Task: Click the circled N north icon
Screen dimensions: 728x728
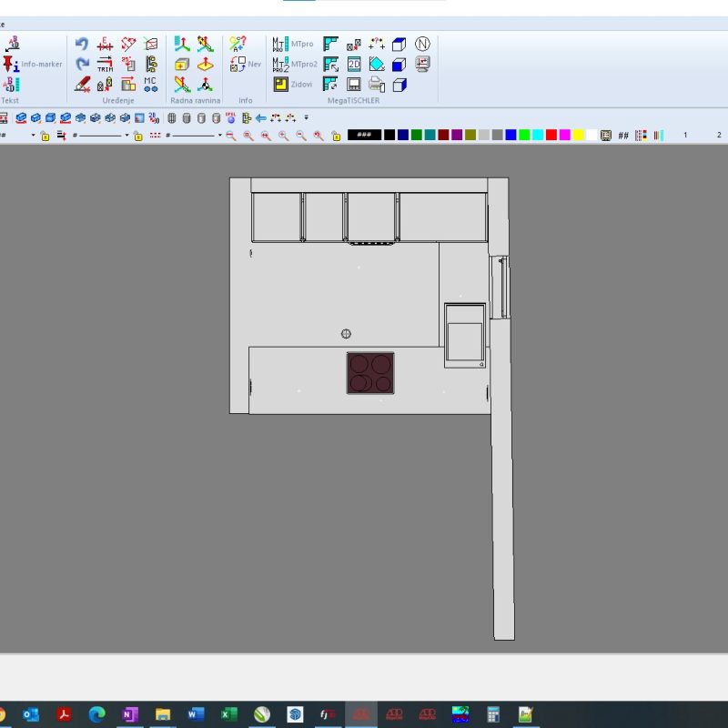Action: (x=422, y=44)
